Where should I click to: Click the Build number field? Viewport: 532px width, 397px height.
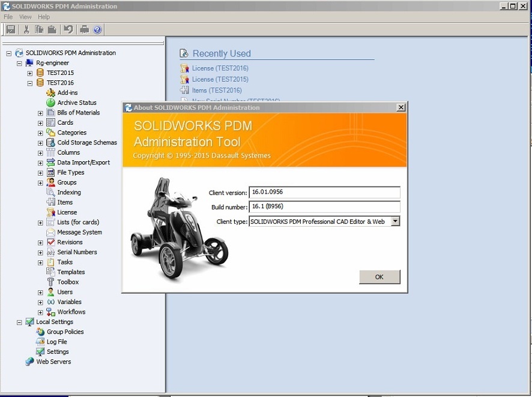point(324,206)
